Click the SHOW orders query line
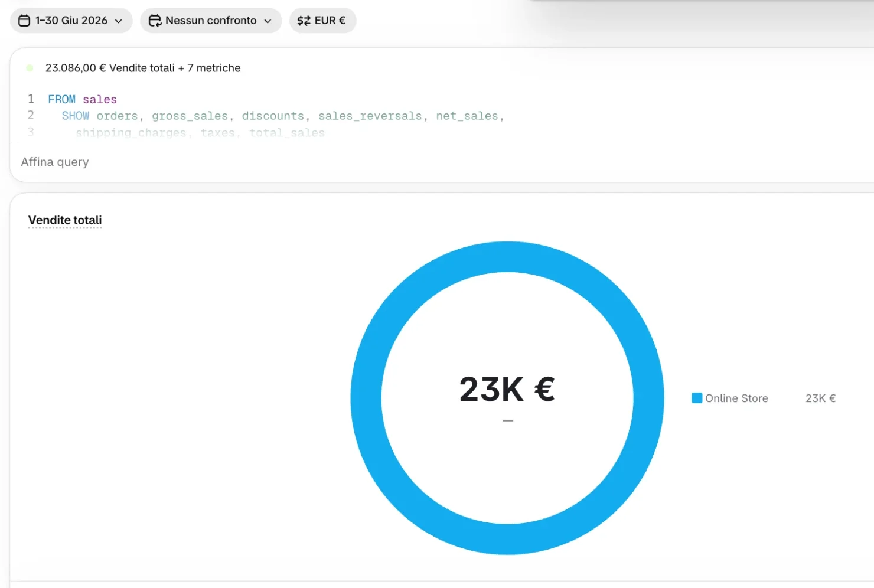 click(283, 116)
